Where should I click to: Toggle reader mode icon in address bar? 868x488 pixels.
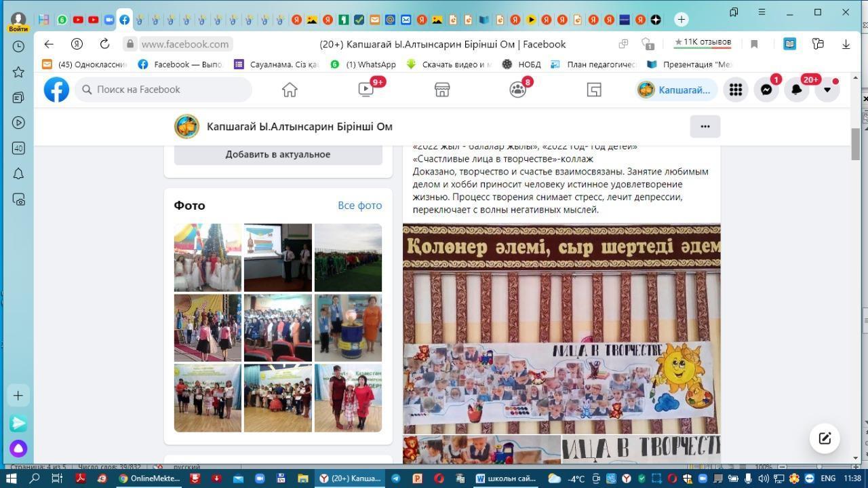tap(790, 44)
